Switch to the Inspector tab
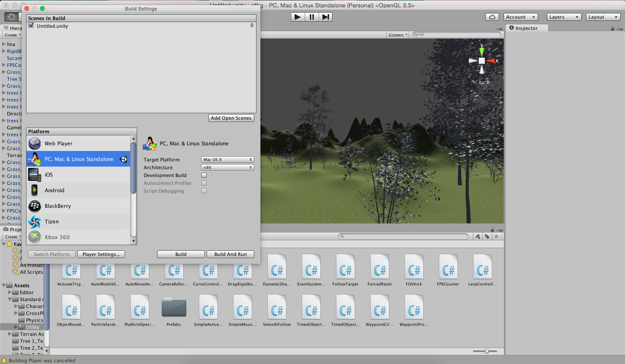625x364 pixels. coord(526,28)
